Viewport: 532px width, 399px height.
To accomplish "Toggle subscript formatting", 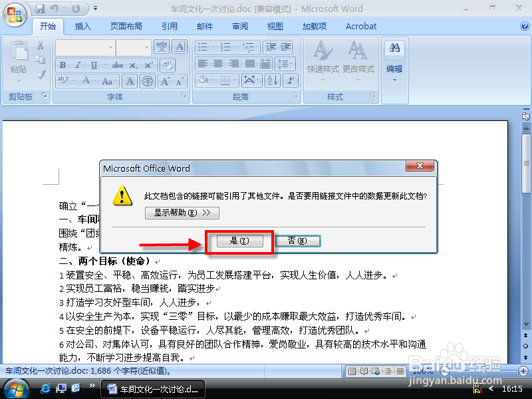I will click(x=134, y=65).
